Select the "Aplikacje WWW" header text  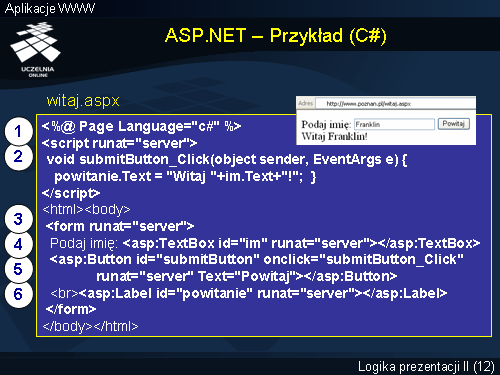point(50,8)
